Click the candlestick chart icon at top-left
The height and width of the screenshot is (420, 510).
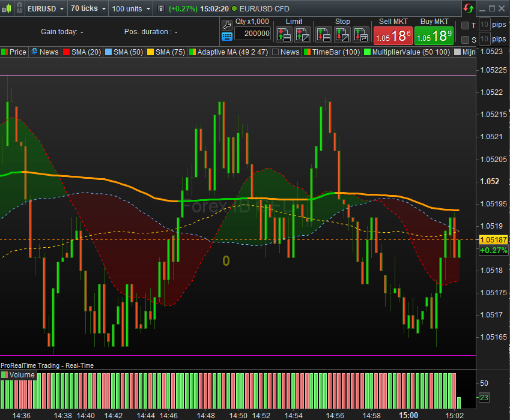[x=6, y=8]
